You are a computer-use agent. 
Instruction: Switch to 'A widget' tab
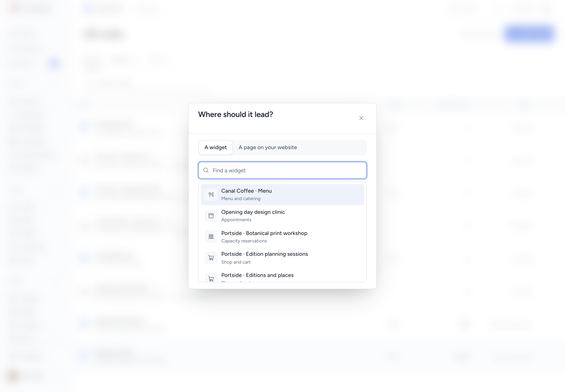215,147
